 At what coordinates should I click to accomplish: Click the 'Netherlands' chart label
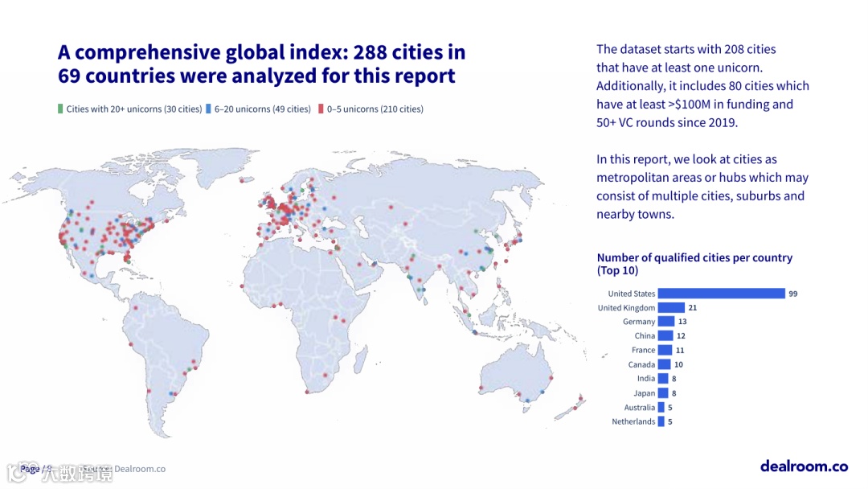point(633,421)
